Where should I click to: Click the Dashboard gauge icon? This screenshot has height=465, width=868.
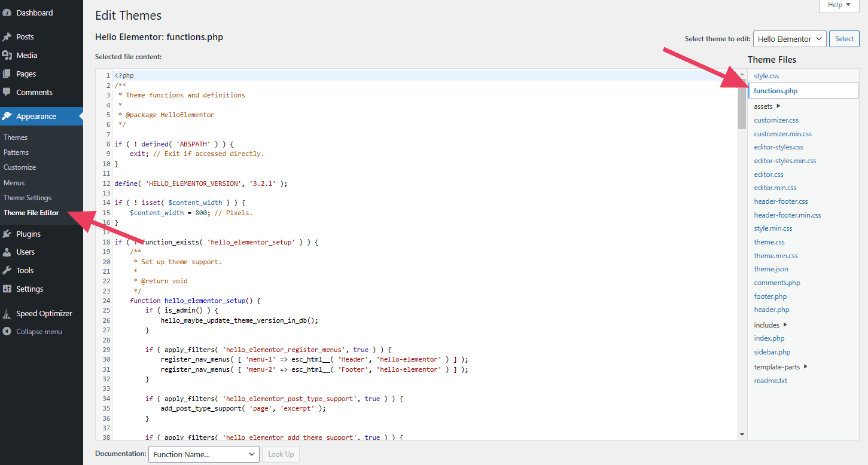click(x=7, y=13)
